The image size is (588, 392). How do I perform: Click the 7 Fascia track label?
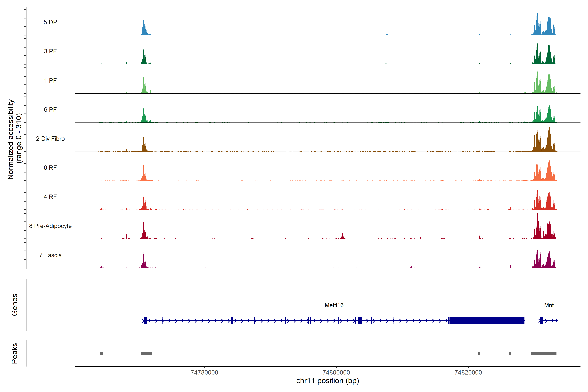coord(50,255)
